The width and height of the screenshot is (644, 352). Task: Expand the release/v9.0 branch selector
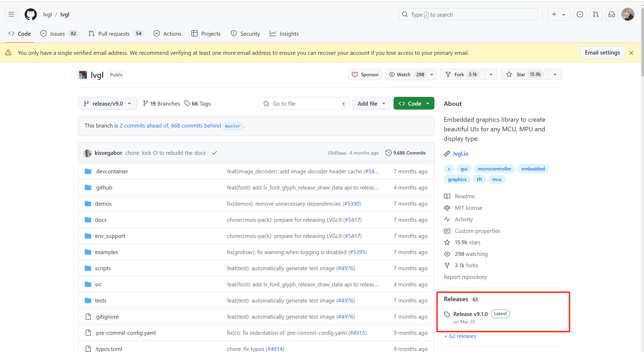pyautogui.click(x=108, y=103)
